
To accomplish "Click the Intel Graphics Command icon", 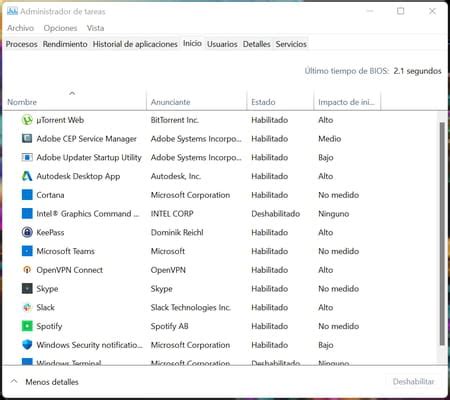I will click(27, 213).
